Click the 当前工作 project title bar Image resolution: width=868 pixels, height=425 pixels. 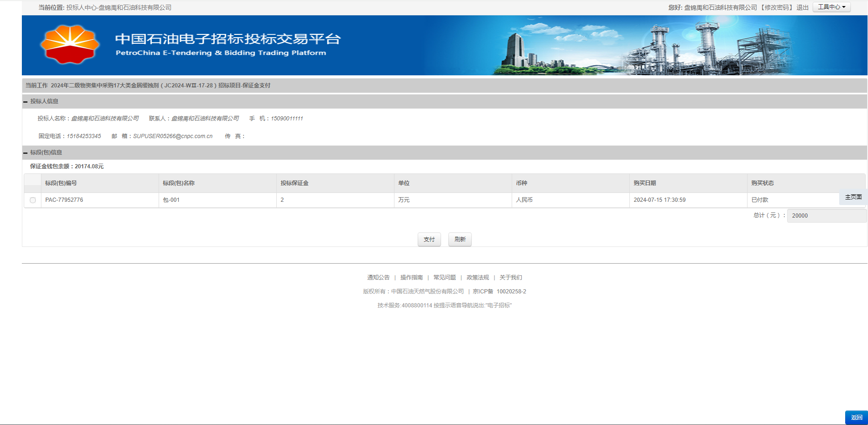point(444,86)
